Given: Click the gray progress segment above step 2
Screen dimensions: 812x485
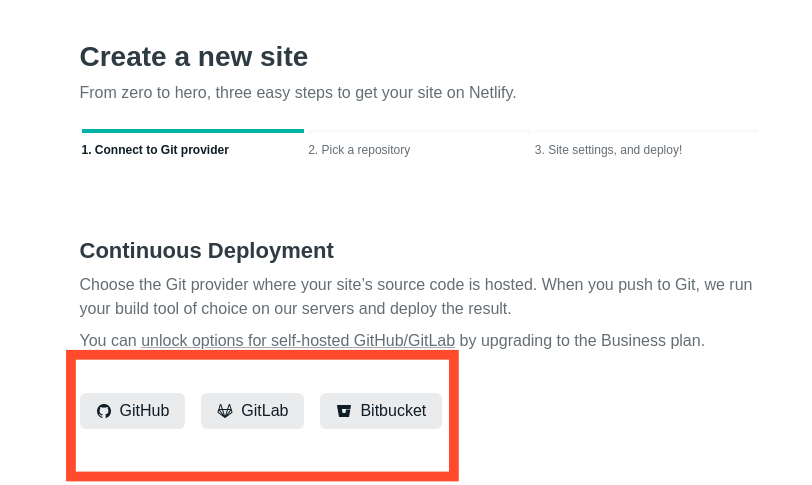Looking at the screenshot, I should (x=418, y=130).
